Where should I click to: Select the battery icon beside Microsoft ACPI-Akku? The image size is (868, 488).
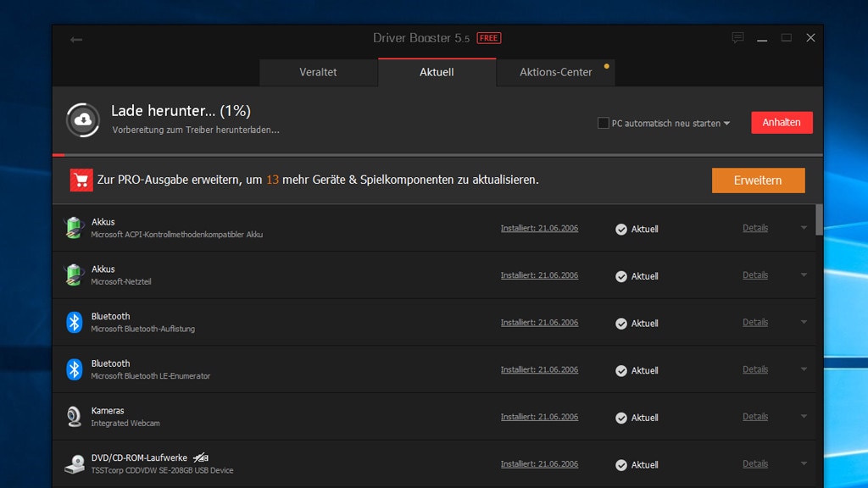pyautogui.click(x=74, y=228)
